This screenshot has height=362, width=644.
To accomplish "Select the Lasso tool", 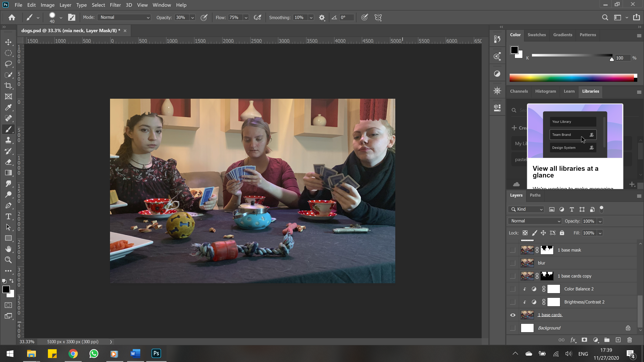I will [8, 64].
